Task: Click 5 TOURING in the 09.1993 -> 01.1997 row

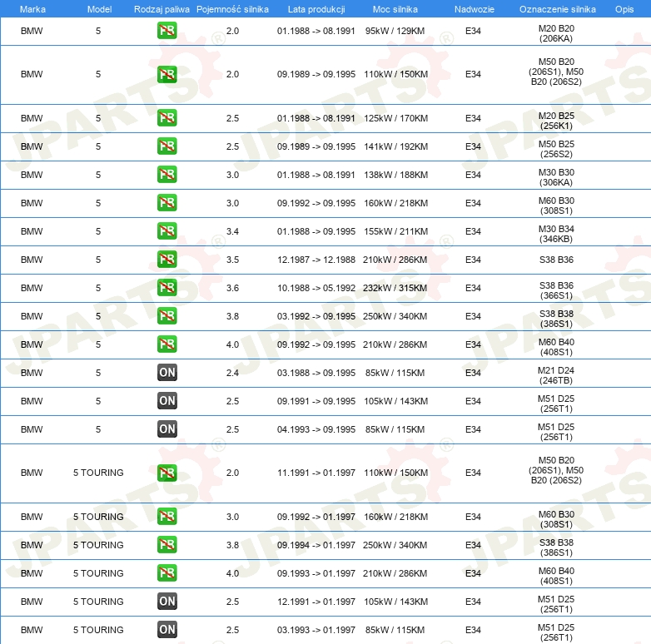Action: point(98,573)
